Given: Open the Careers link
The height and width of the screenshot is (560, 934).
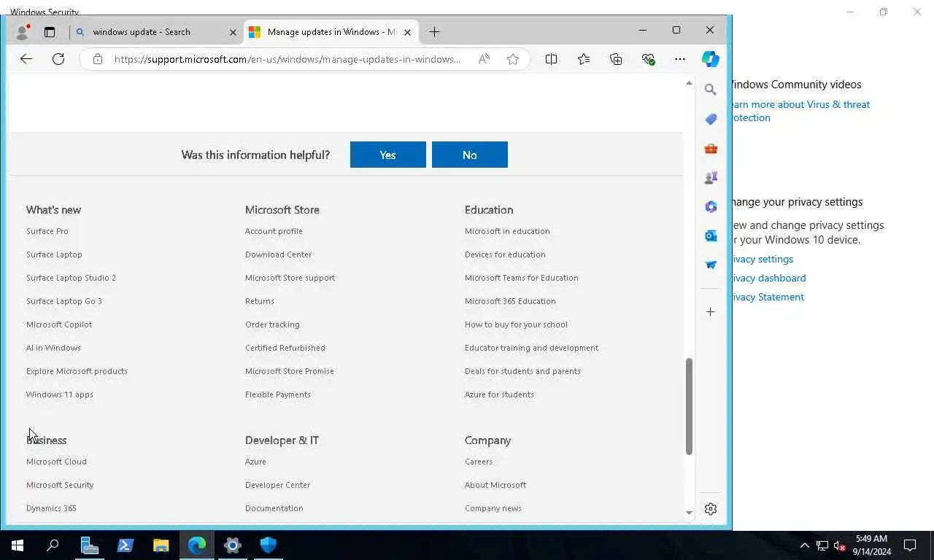Looking at the screenshot, I should pyautogui.click(x=479, y=462).
